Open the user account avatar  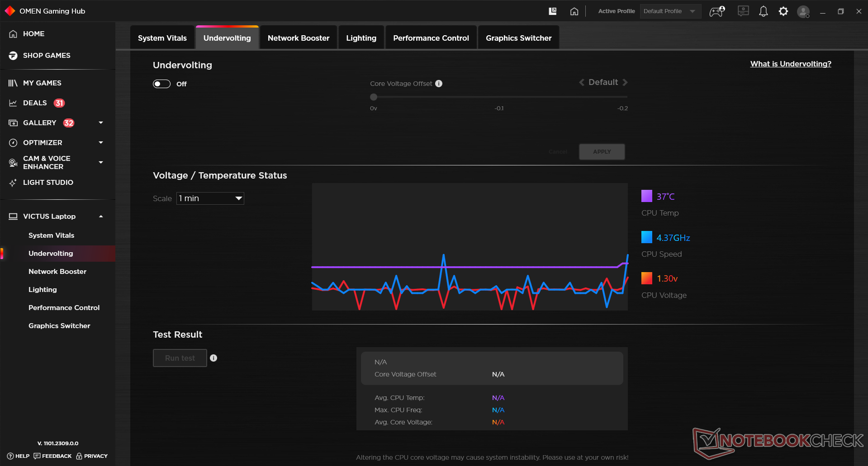pos(803,12)
